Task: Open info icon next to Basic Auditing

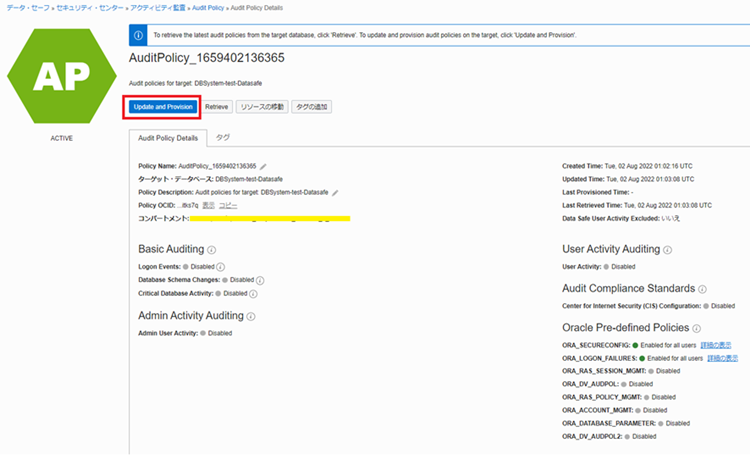Action: pyautogui.click(x=212, y=249)
